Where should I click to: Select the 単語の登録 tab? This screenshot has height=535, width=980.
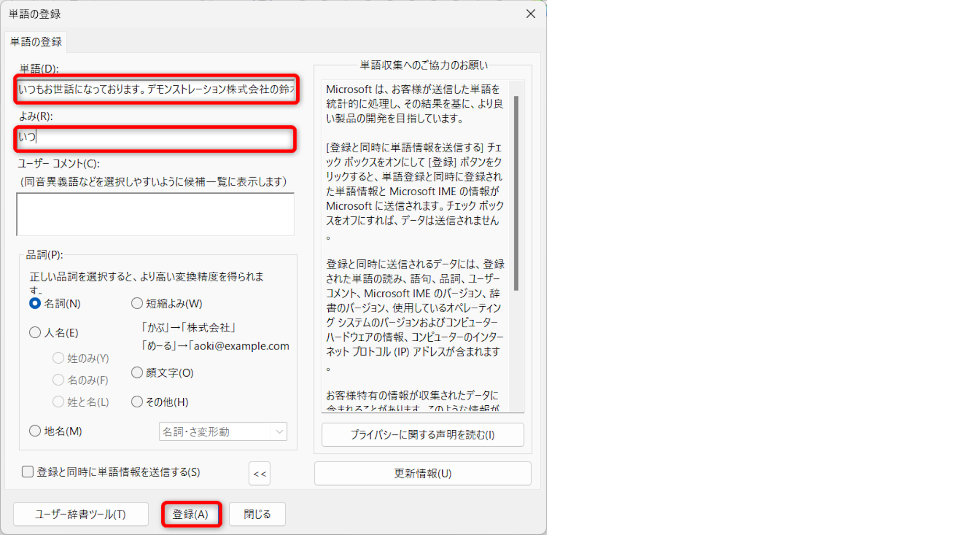[x=36, y=42]
